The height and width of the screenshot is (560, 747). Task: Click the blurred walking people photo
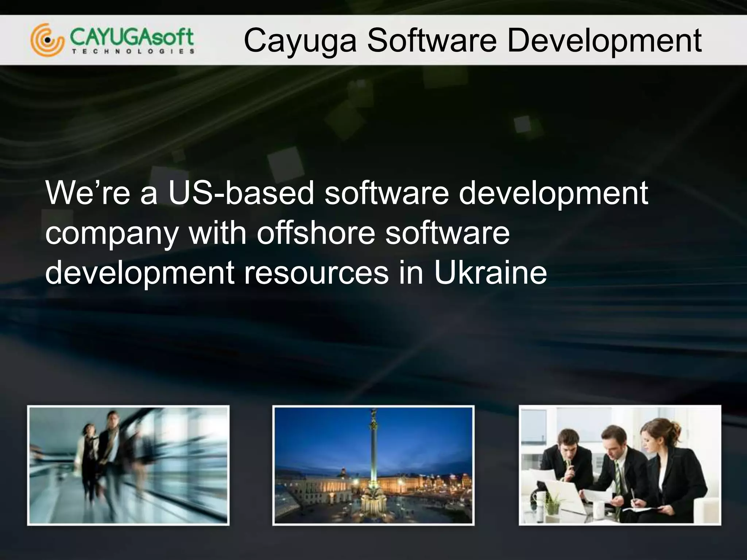pos(128,465)
